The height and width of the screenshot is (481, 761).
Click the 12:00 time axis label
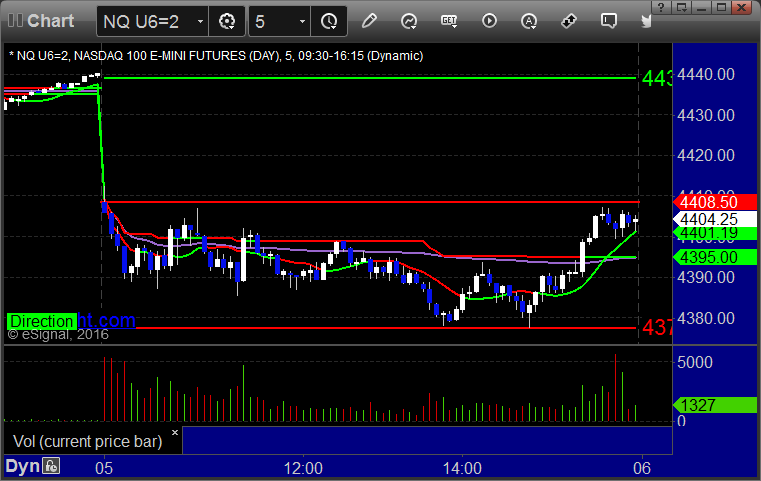point(303,468)
